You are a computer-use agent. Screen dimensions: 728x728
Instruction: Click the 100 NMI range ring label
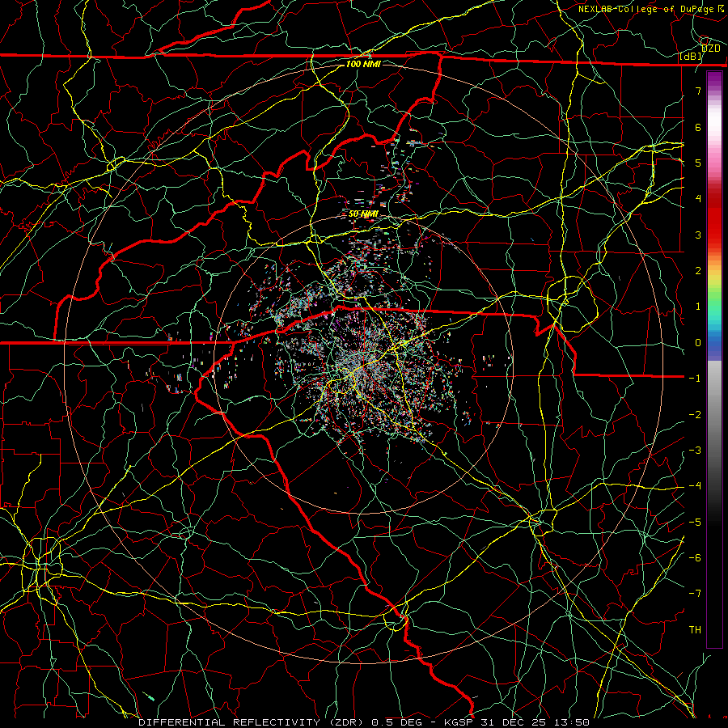(x=363, y=64)
